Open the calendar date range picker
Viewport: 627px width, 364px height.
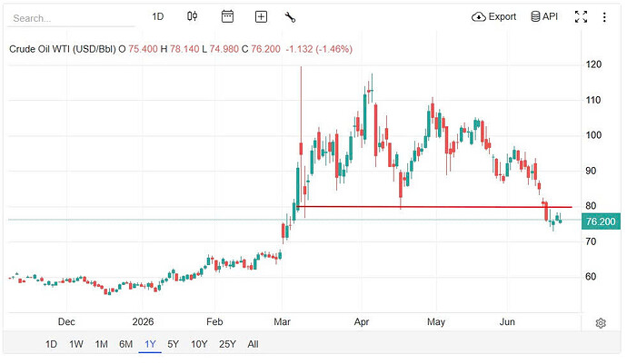tap(227, 16)
